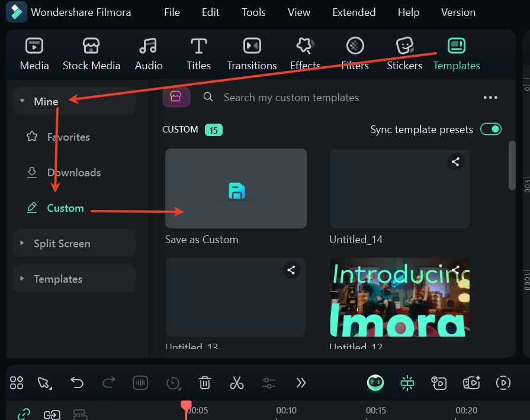Open the Extended menu
530x420 pixels.
click(354, 12)
